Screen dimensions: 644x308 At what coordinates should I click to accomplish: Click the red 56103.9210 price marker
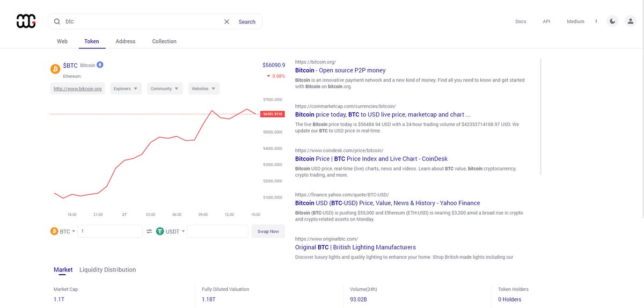point(273,114)
